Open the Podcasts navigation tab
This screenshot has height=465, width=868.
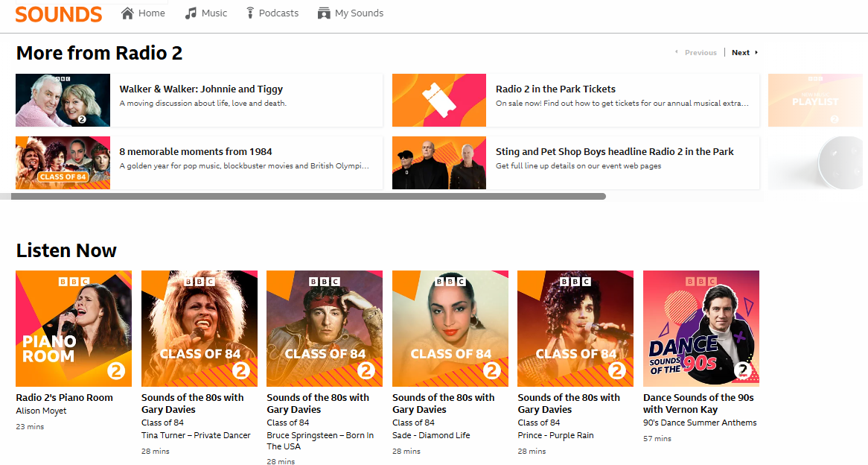[x=278, y=13]
